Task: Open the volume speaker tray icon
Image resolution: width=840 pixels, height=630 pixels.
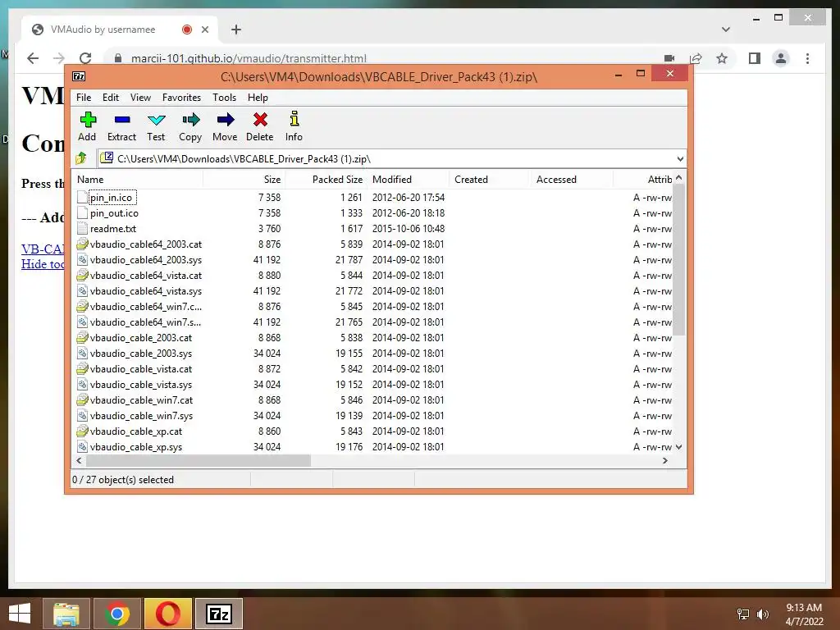Action: [x=762, y=614]
